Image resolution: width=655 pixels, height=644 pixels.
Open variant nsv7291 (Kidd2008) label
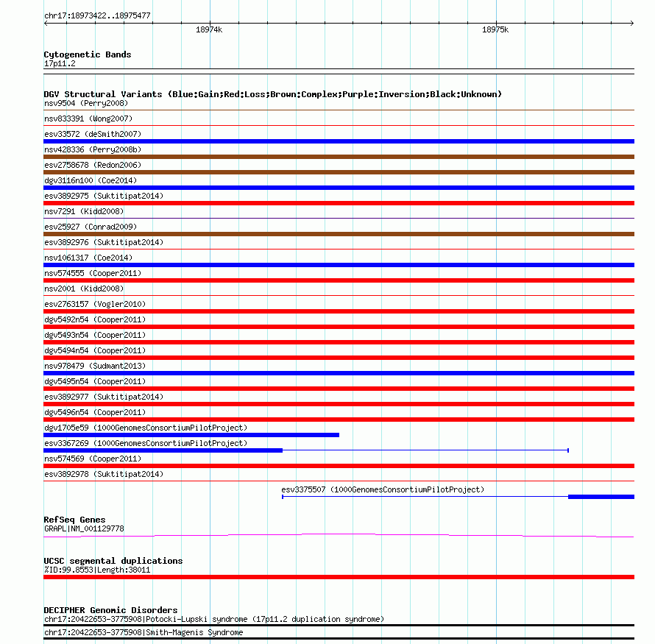tap(84, 211)
